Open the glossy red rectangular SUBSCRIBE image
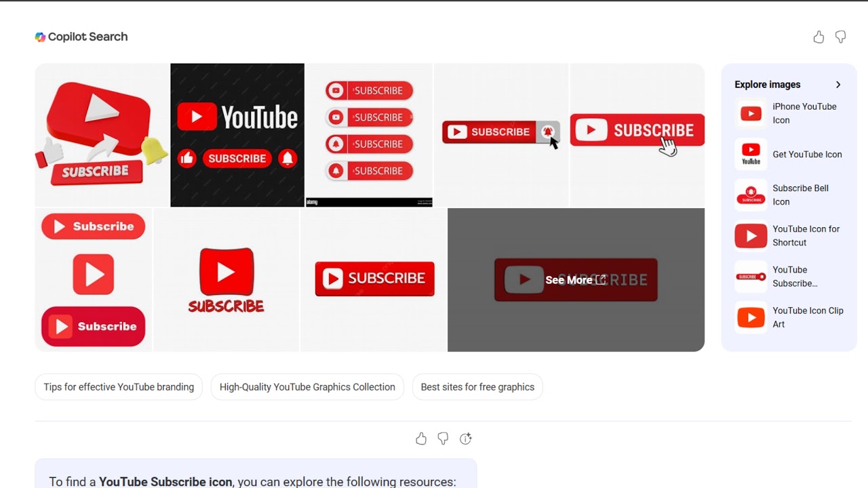The image size is (868, 488). (374, 279)
